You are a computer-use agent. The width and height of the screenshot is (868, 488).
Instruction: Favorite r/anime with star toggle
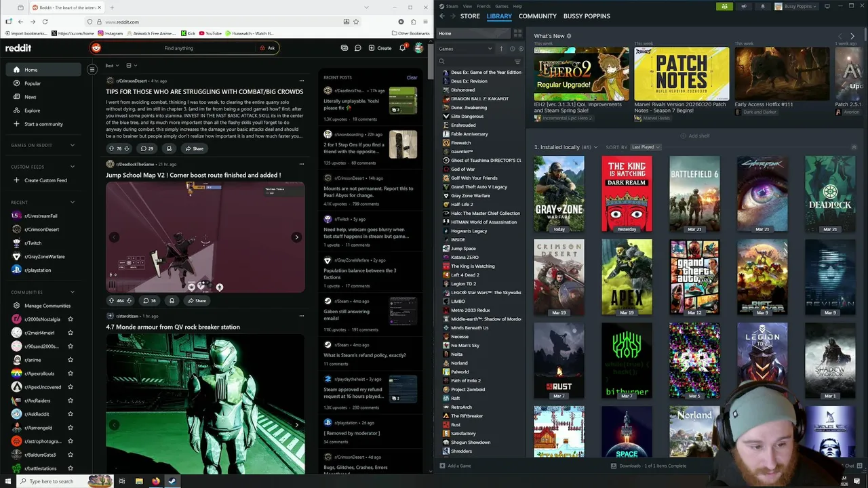pos(71,360)
